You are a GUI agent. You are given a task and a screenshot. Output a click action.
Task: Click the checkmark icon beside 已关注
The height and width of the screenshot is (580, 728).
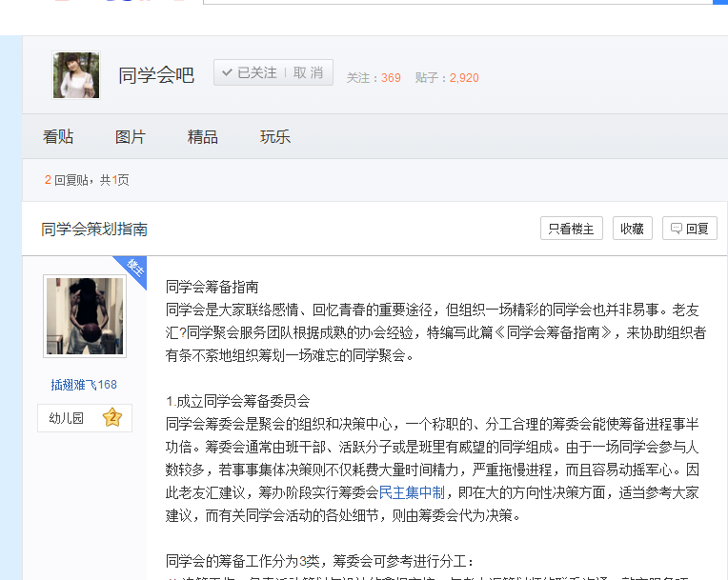pyautogui.click(x=227, y=72)
